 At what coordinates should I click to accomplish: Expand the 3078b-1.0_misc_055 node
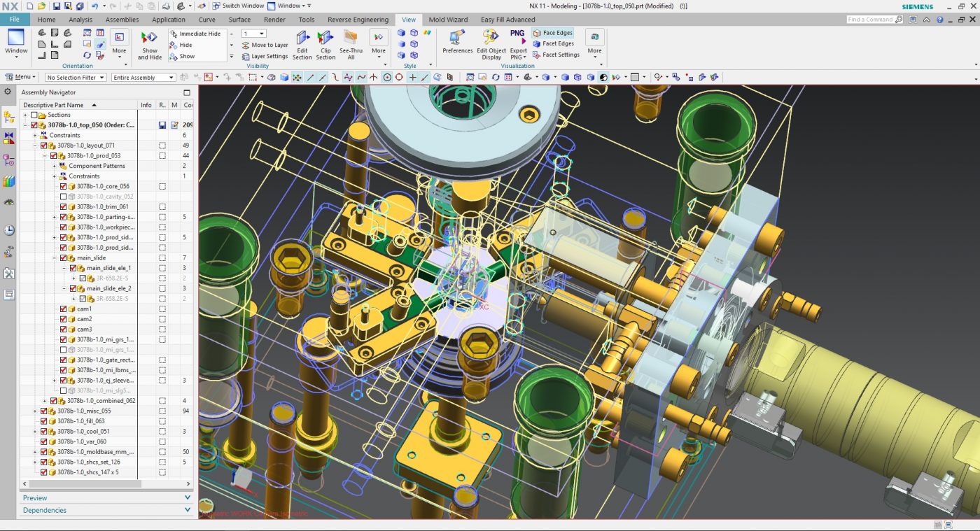click(34, 411)
